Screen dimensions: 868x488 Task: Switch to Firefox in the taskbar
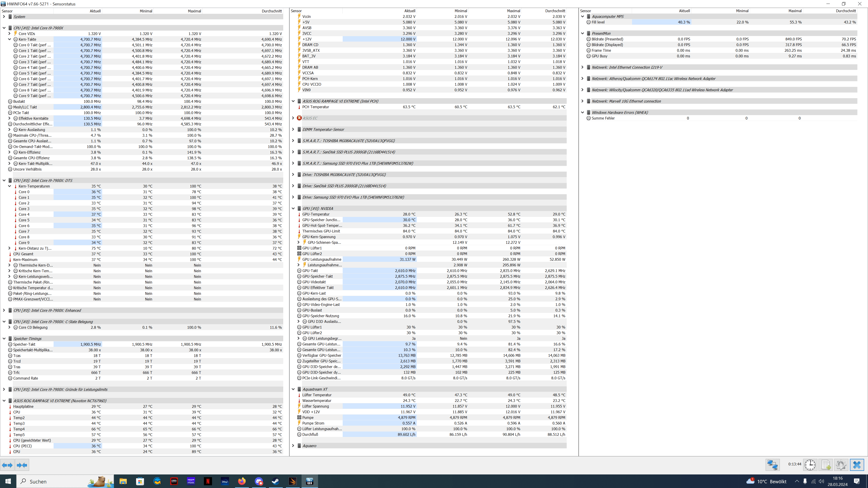point(242,481)
